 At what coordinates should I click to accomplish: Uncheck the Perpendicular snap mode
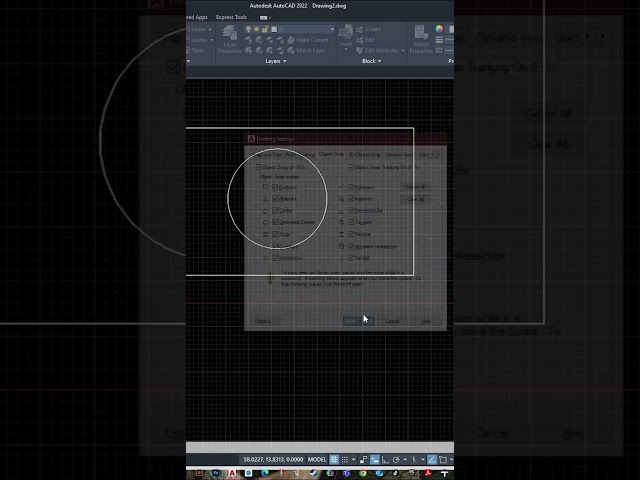(x=351, y=211)
